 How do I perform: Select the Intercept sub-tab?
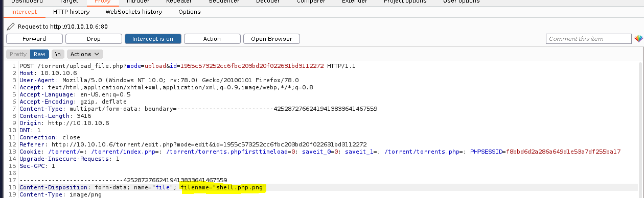tap(24, 12)
